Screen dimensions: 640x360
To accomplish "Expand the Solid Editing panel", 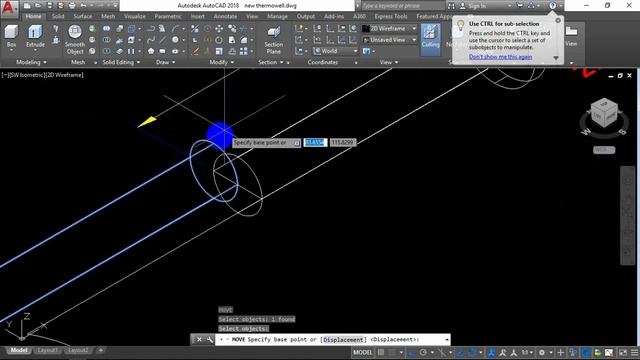I will [121, 62].
